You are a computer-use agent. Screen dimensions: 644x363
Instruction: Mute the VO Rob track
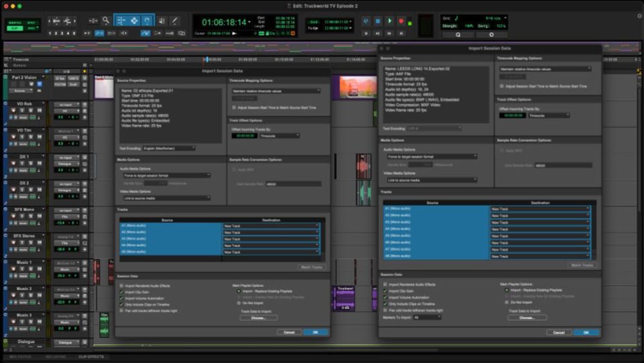(39, 111)
